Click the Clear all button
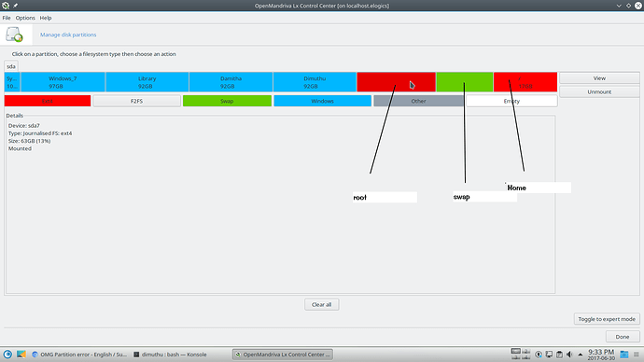 click(322, 304)
